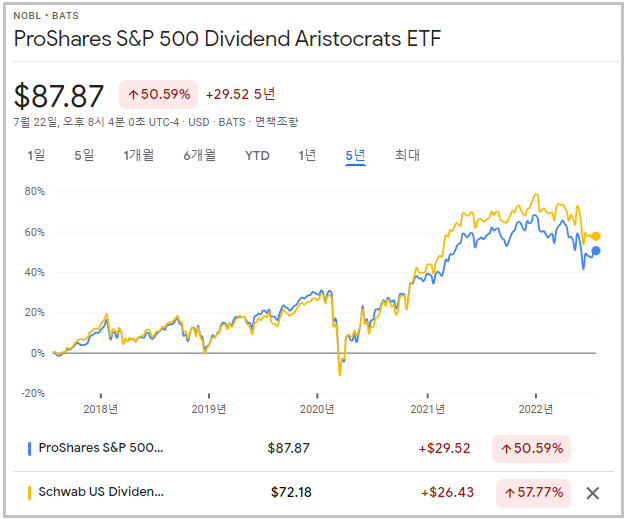Click the yellow endpoint dot on chart

click(x=596, y=236)
